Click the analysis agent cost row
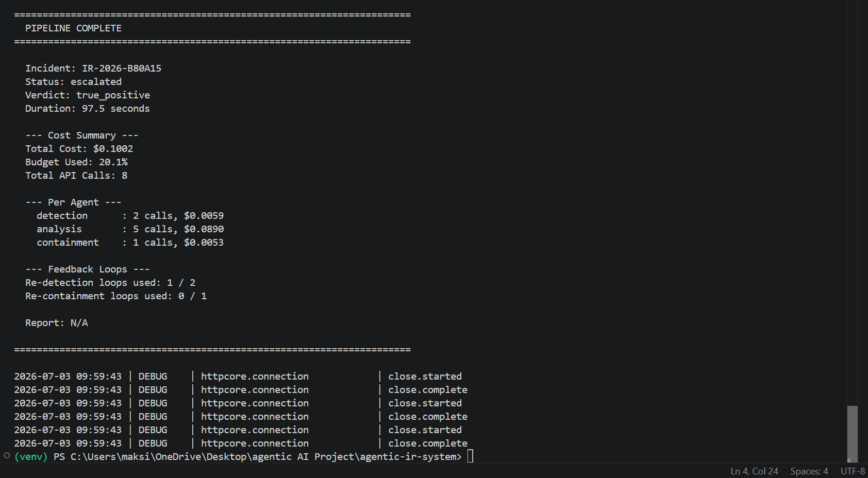 point(130,229)
